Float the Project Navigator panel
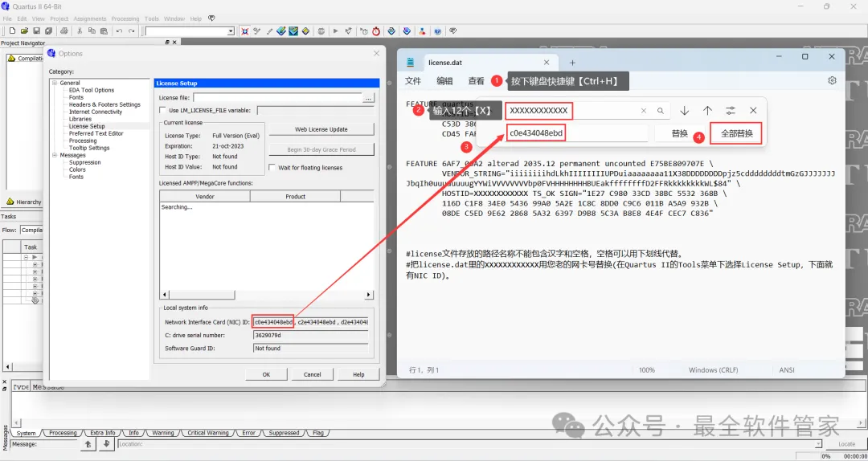 pyautogui.click(x=168, y=43)
